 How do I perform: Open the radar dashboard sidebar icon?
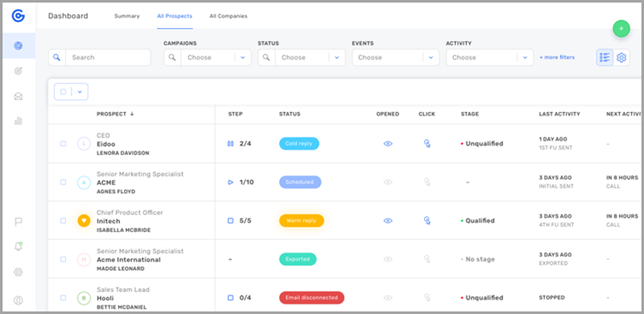click(18, 45)
